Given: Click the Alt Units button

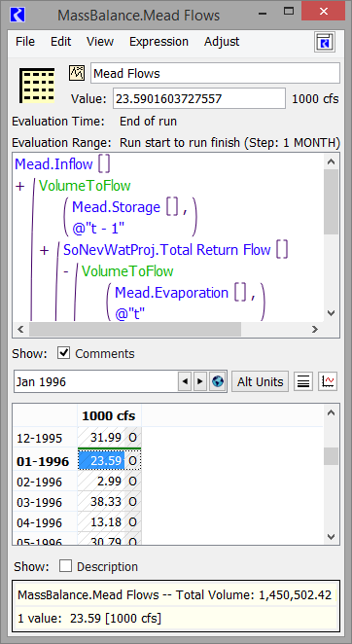Looking at the screenshot, I should pos(260,381).
